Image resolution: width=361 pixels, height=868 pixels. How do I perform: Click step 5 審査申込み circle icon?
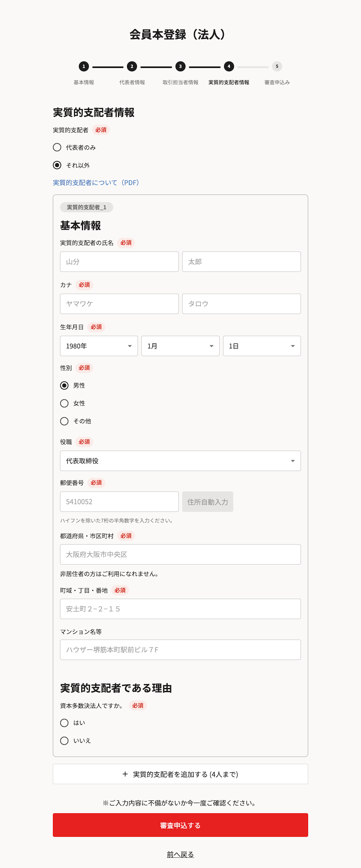click(277, 66)
